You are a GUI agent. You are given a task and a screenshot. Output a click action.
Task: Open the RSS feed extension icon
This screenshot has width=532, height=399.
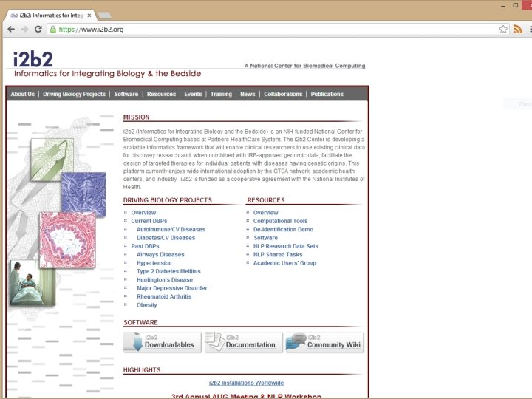(x=518, y=29)
